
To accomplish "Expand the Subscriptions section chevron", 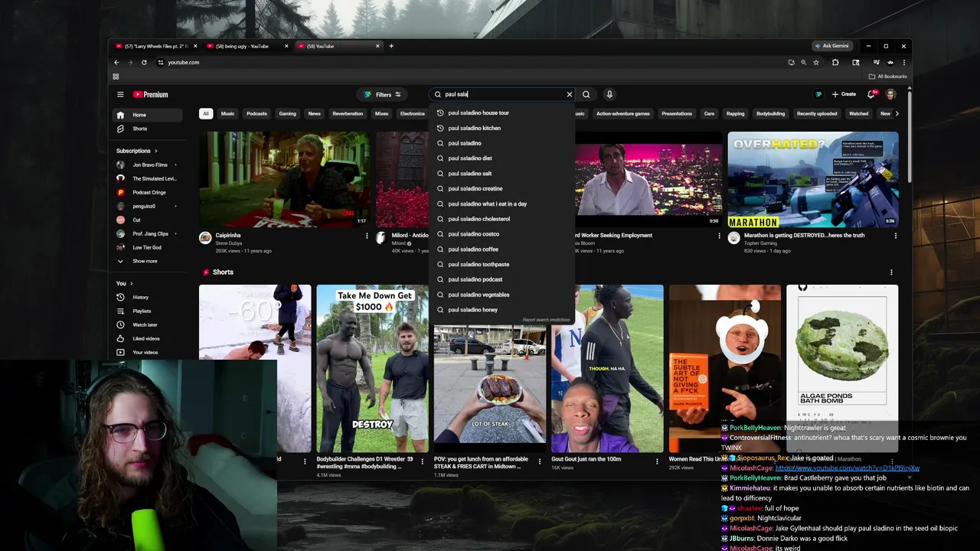I will click(x=155, y=151).
